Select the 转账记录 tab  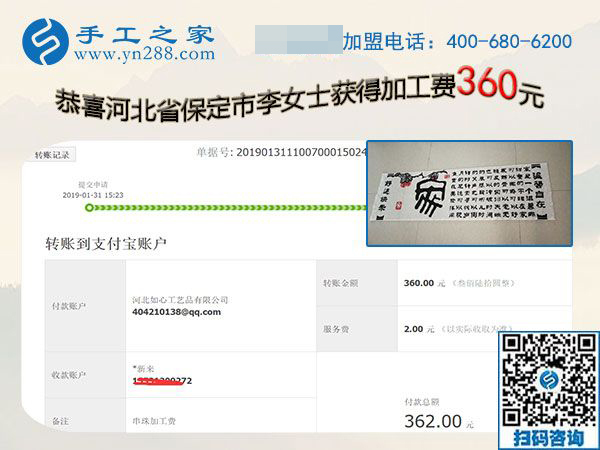click(52, 155)
